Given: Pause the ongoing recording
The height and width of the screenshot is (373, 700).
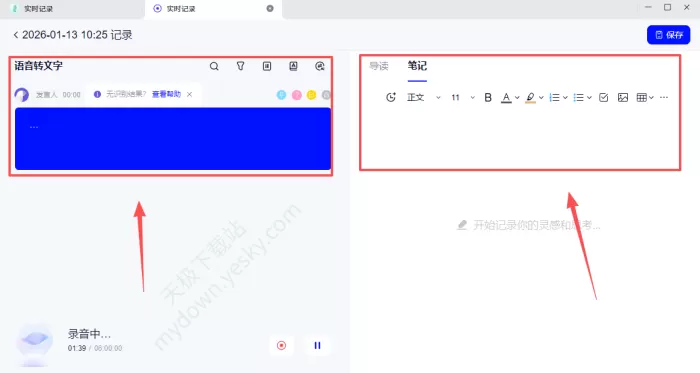Looking at the screenshot, I should [317, 345].
